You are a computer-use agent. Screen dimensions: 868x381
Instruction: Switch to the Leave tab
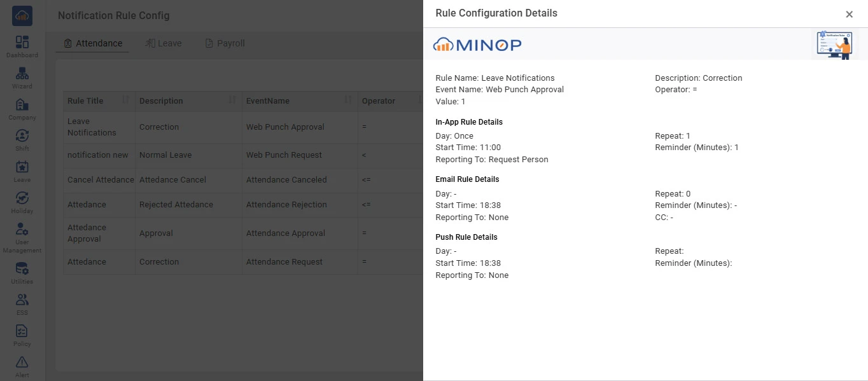point(164,43)
